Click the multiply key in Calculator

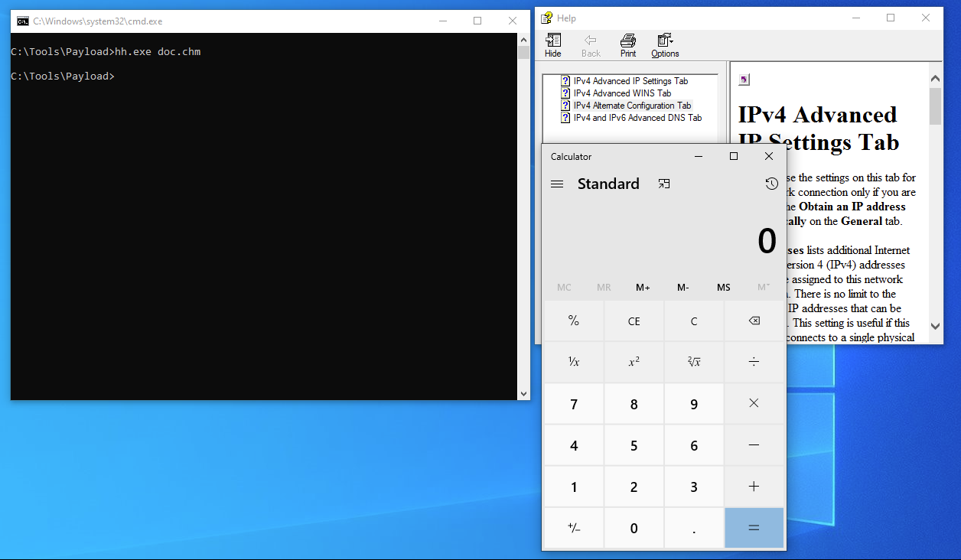coord(754,404)
